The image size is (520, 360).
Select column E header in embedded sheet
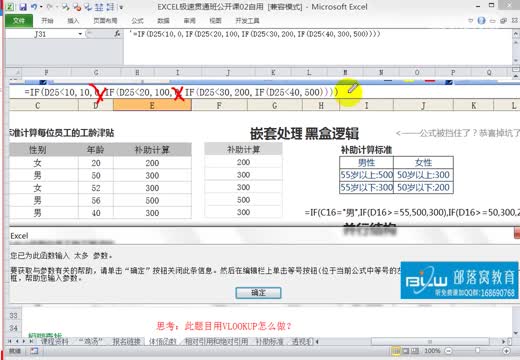pos(152,106)
